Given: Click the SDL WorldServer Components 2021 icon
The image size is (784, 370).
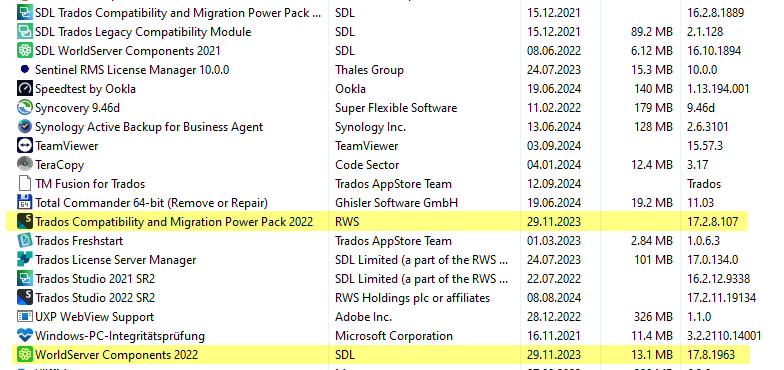Looking at the screenshot, I should 24,50.
